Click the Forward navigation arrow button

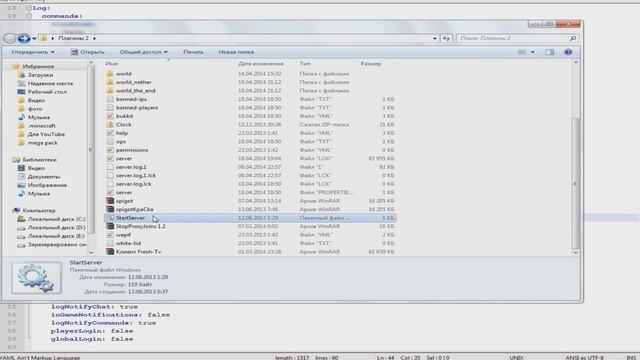pos(24,38)
